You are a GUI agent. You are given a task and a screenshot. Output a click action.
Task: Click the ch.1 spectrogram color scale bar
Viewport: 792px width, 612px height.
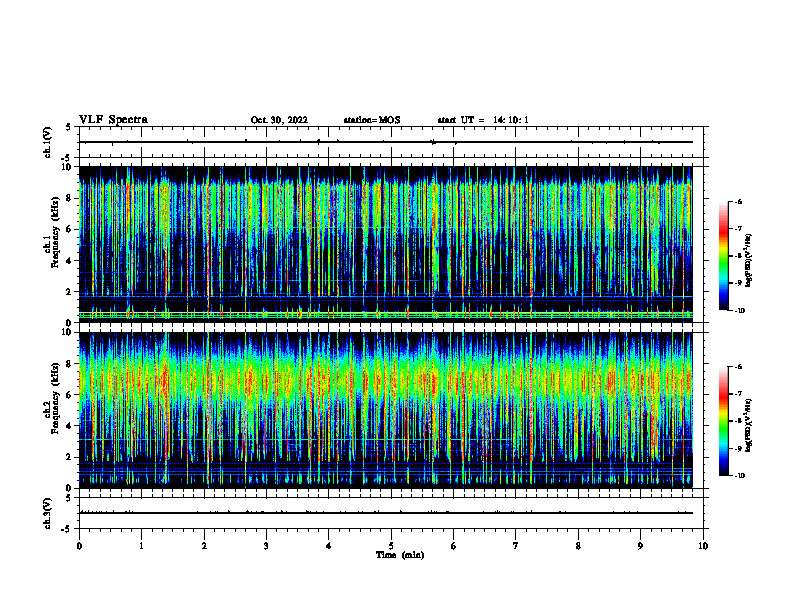[723, 256]
